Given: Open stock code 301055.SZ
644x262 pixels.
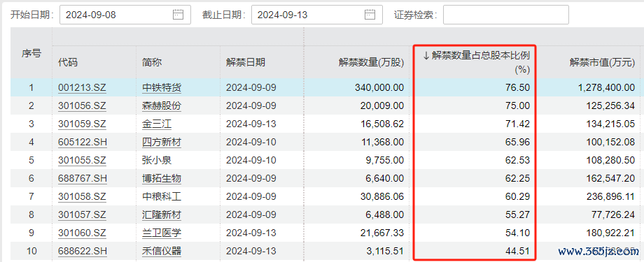Looking at the screenshot, I should [82, 160].
